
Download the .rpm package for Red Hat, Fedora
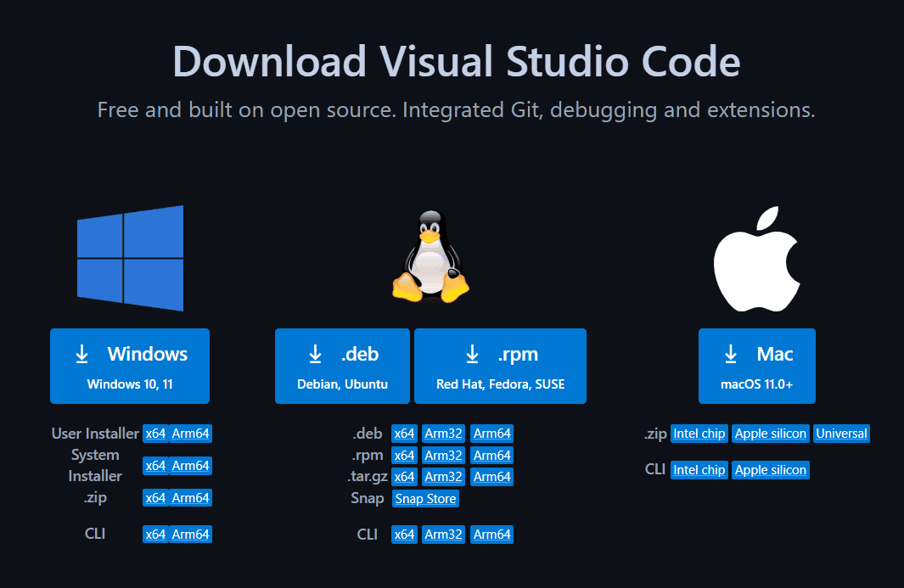(x=500, y=366)
